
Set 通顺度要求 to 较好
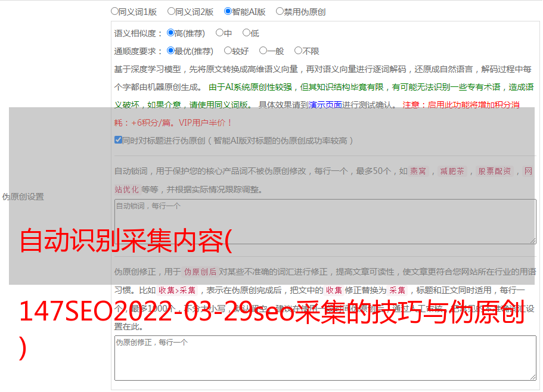228,51
